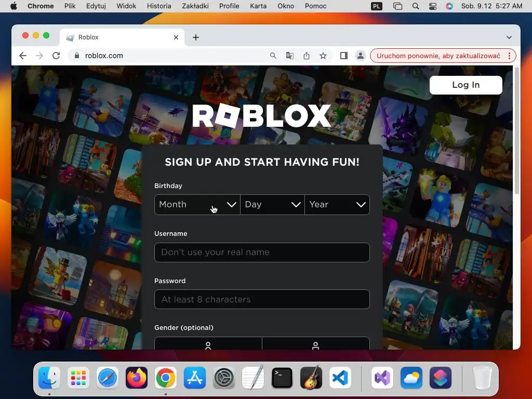The width and height of the screenshot is (532, 399).
Task: Open the Karta menu
Action: 258,6
